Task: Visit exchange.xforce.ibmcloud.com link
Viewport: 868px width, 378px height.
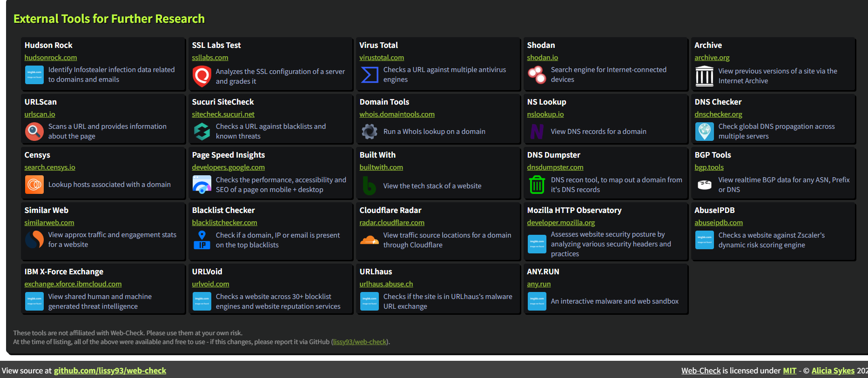Action: 73,284
